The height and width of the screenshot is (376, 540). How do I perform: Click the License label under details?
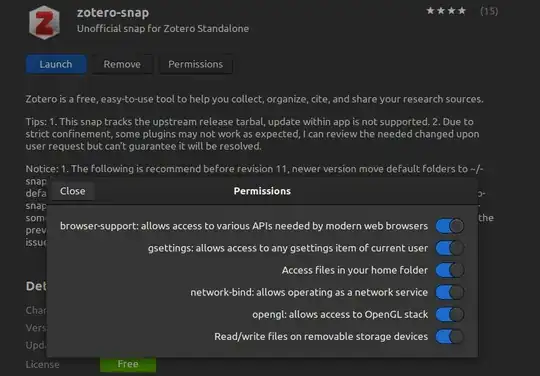coord(42,365)
